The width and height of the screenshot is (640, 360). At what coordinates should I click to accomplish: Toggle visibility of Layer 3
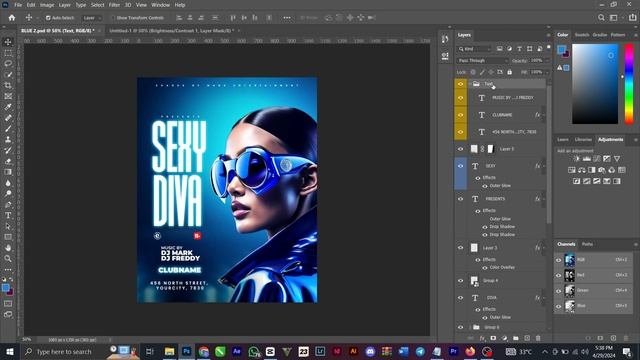click(460, 248)
